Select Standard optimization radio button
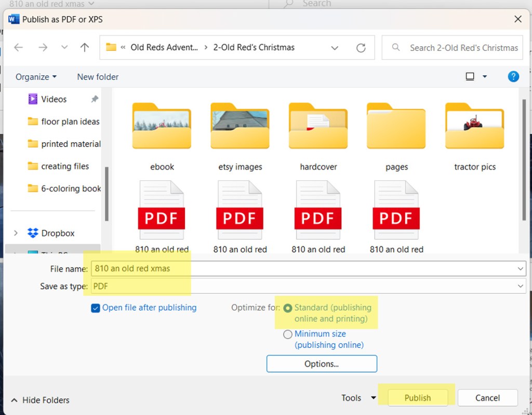This screenshot has height=415, width=532. tap(288, 308)
